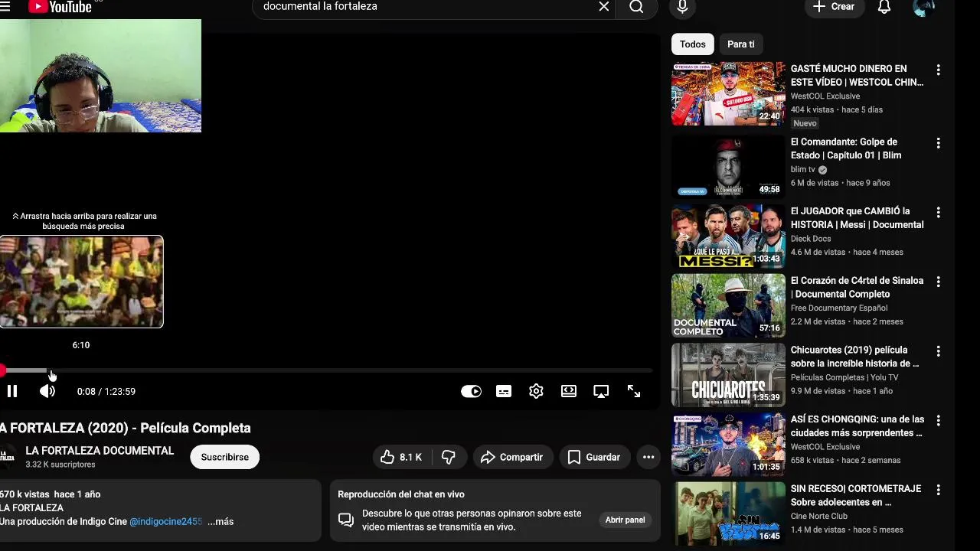Viewport: 980px width, 551px height.
Task: Save video with Guardar
Action: pyautogui.click(x=595, y=457)
